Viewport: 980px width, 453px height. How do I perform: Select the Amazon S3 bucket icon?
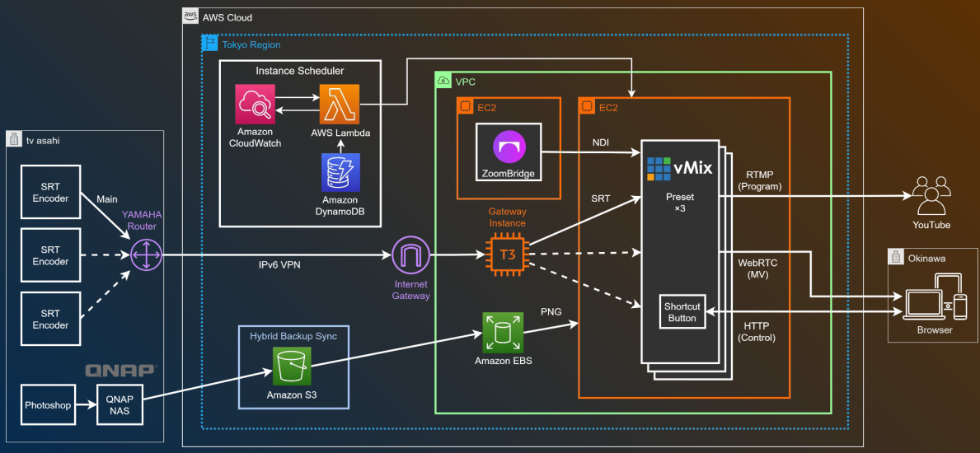pyautogui.click(x=293, y=367)
